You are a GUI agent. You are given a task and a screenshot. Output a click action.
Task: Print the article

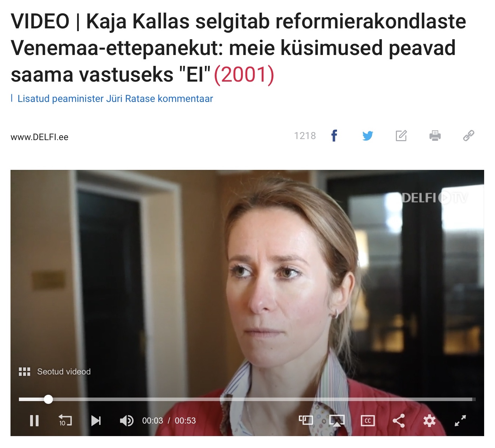pos(435,136)
